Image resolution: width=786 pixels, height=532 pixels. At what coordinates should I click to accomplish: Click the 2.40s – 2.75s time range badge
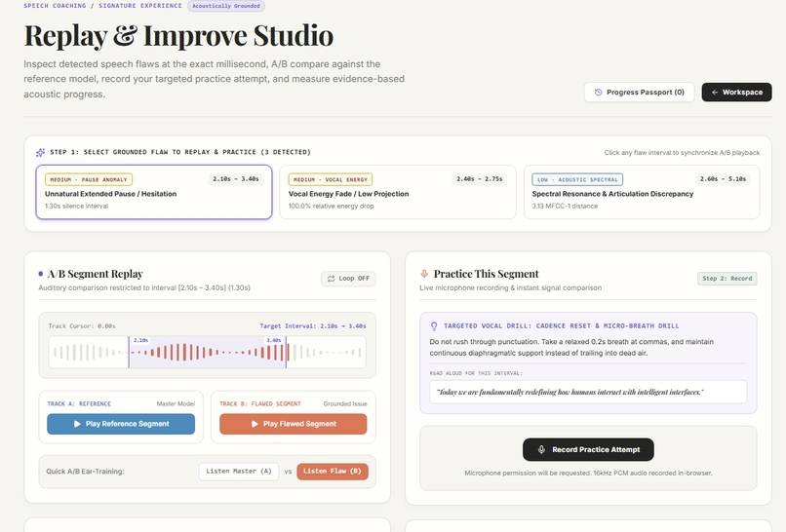tap(479, 179)
